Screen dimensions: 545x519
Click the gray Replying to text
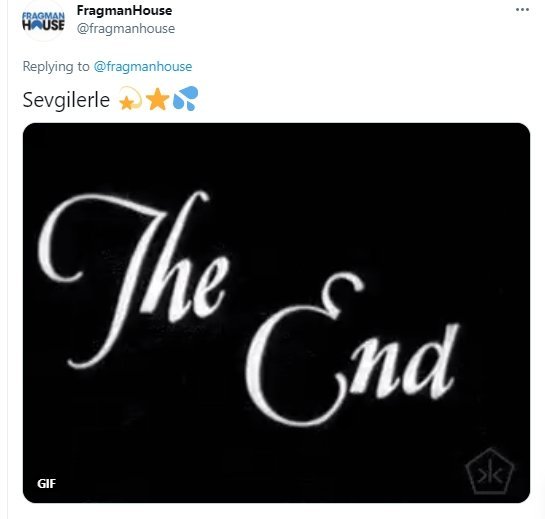56,66
